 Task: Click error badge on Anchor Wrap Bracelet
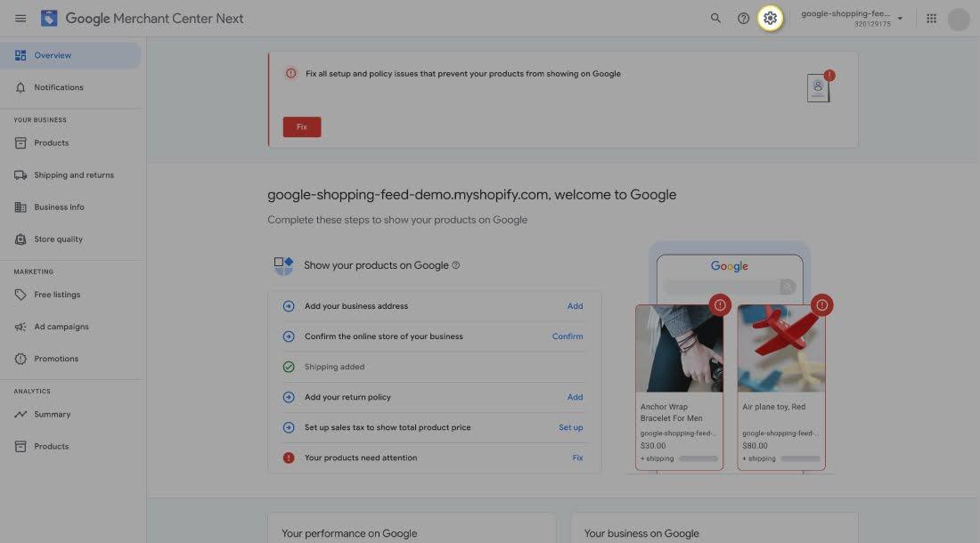click(x=720, y=305)
